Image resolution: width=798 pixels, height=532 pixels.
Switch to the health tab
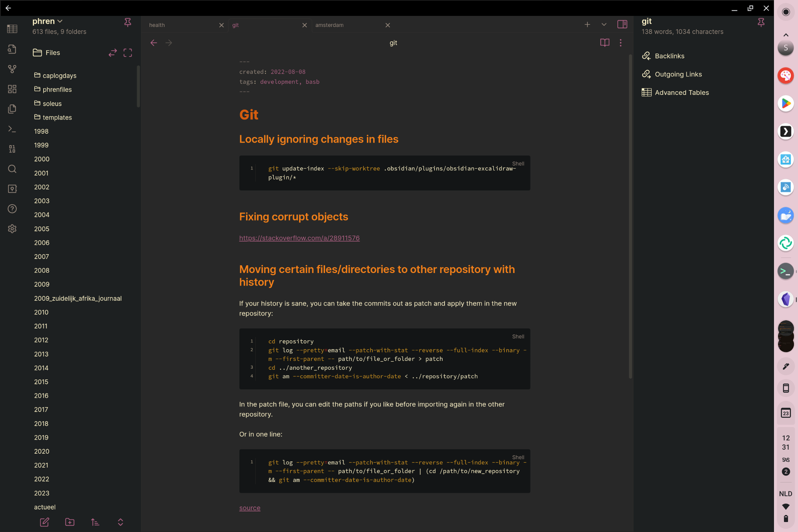157,25
